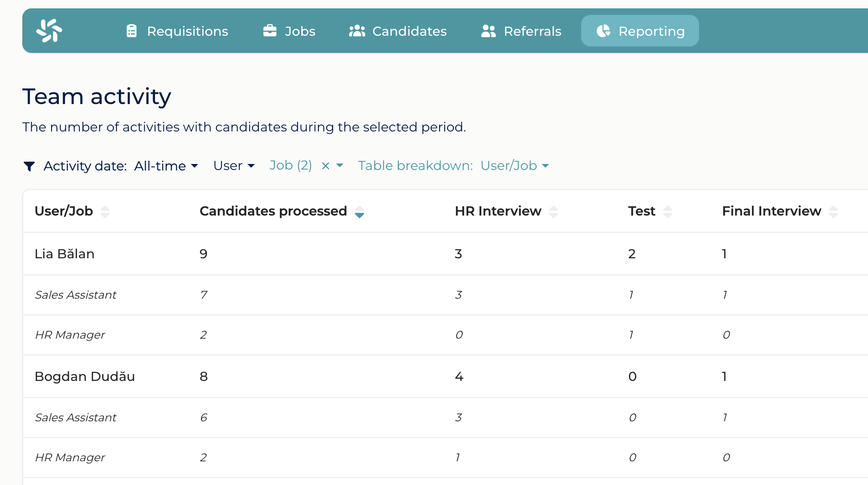Click the Candidates group icon
This screenshot has height=485, width=868.
click(357, 31)
